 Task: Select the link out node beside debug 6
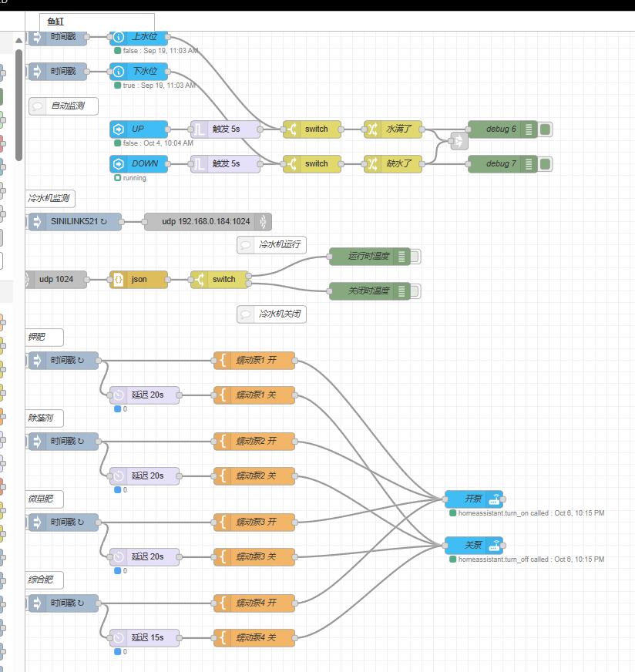click(459, 142)
